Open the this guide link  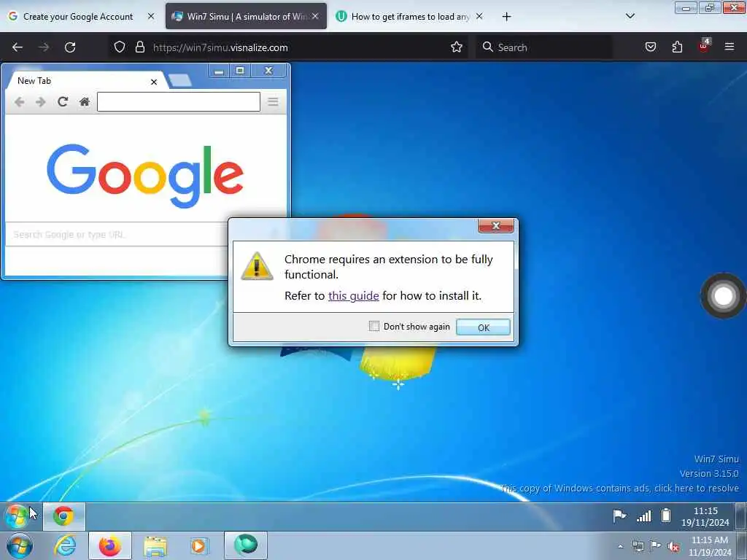(x=354, y=296)
